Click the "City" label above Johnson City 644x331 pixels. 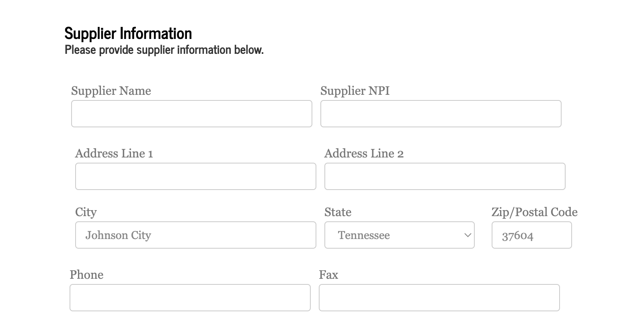pyautogui.click(x=86, y=212)
